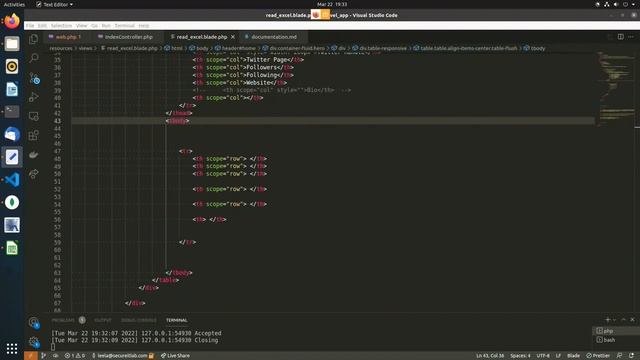640x360 pixels.
Task: Select the bash terminal instance
Action: coord(616,340)
